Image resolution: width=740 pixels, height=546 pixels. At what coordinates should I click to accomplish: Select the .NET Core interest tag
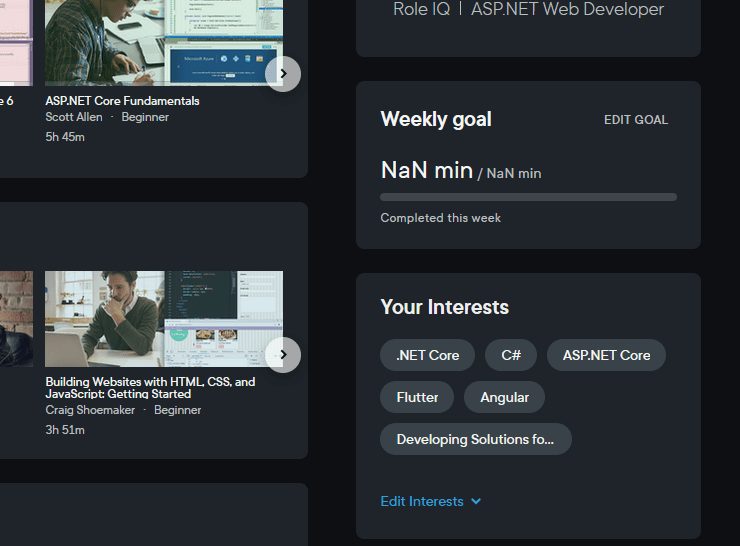coord(427,355)
